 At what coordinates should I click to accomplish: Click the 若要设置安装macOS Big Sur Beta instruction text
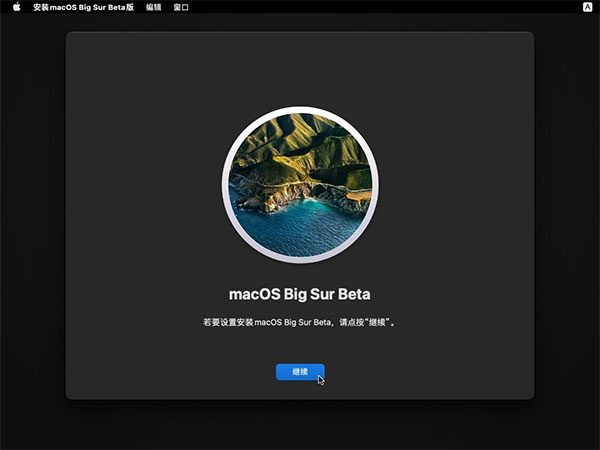tap(300, 322)
